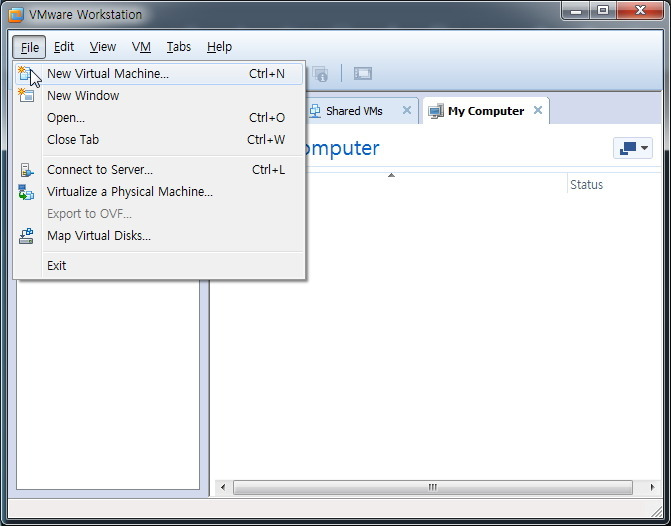
Task: Select New Window from File menu
Action: (159, 95)
